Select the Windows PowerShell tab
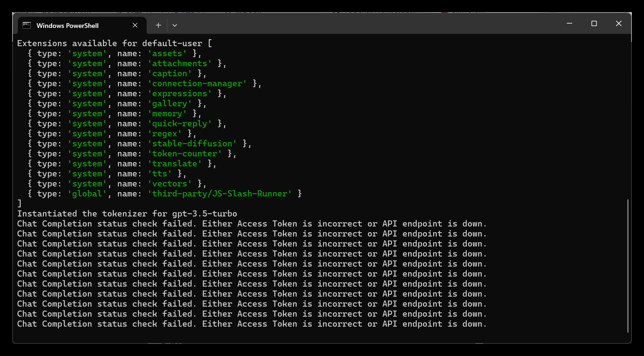This screenshot has height=356, width=644. pyautogui.click(x=68, y=26)
